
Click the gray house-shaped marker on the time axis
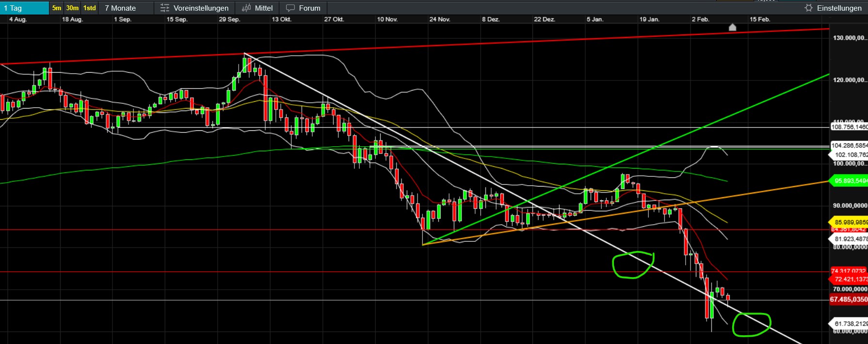coord(732,28)
